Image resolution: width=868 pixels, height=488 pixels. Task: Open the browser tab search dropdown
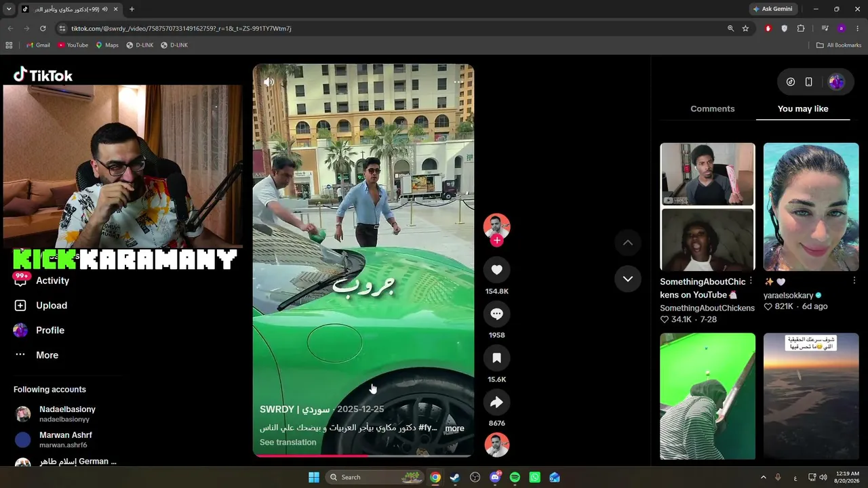pos(9,9)
